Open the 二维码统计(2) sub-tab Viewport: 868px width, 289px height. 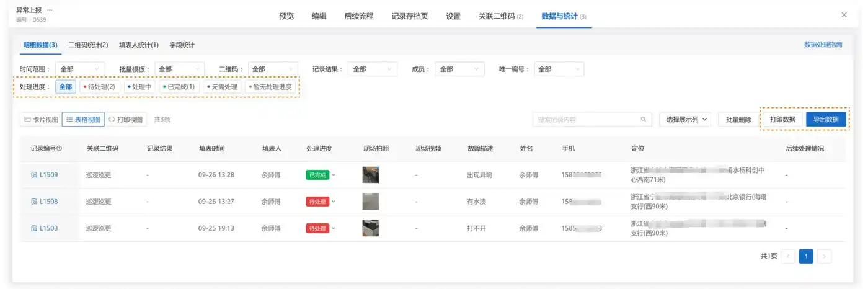88,45
